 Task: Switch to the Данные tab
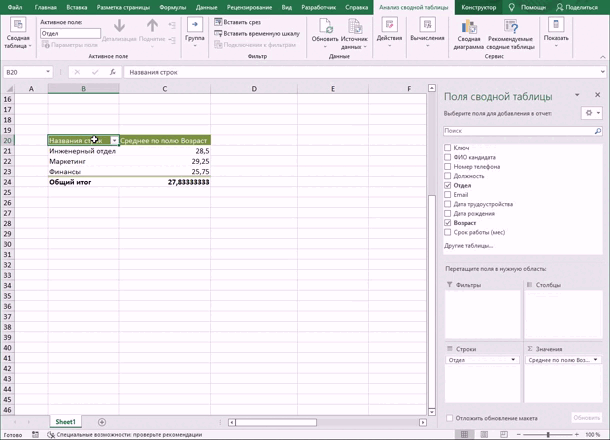pos(207,7)
